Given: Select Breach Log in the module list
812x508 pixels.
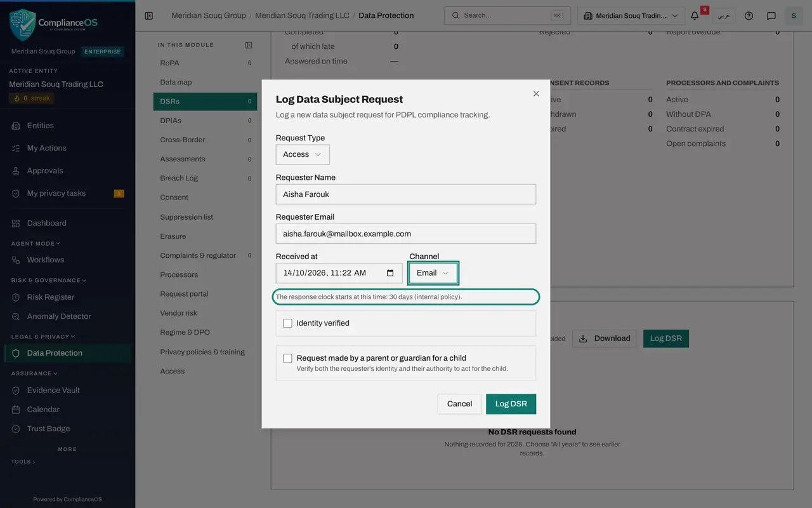Looking at the screenshot, I should (205, 178).
